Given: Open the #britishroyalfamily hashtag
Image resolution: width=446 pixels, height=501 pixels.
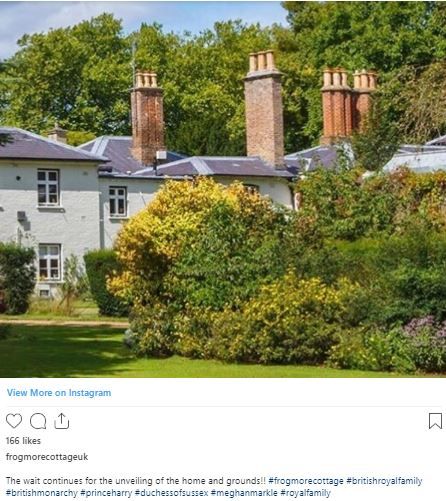Looking at the screenshot, I should (x=384, y=481).
